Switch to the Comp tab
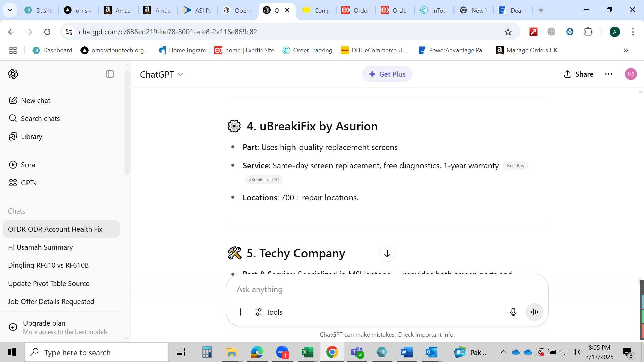644x362 pixels. [x=316, y=10]
